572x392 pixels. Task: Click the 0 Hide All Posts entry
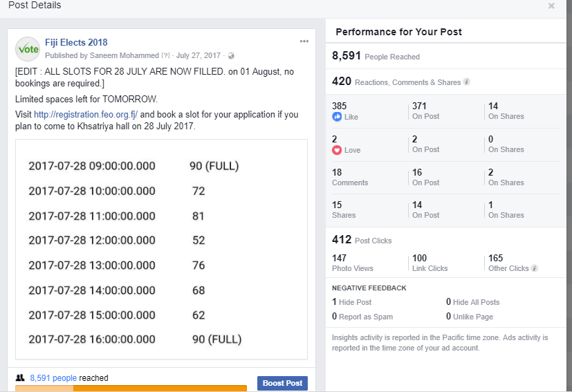click(x=473, y=302)
